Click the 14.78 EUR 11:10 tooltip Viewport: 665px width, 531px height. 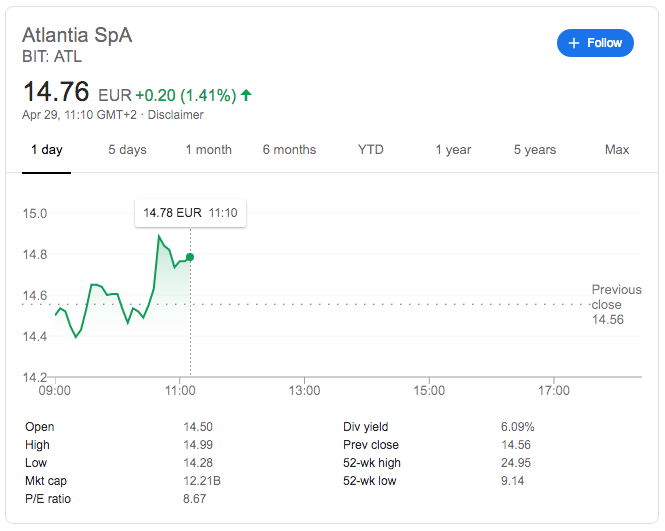click(190, 213)
